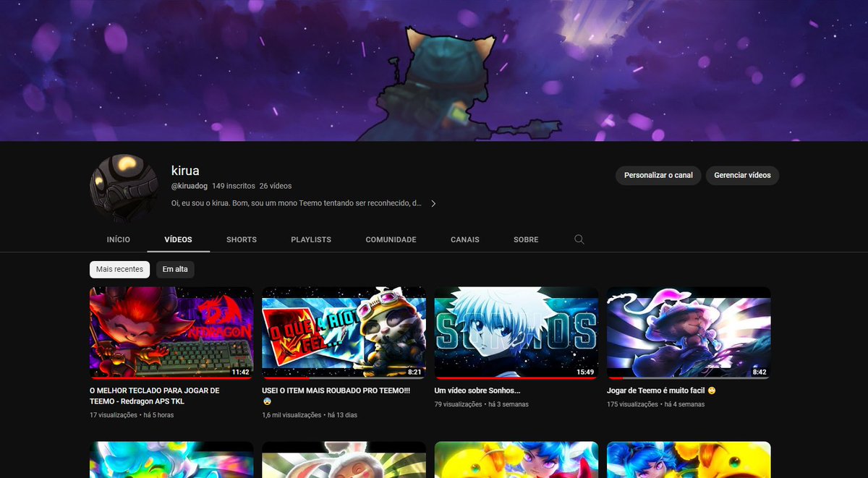Click the progress bar under the 11:42 thumbnail
This screenshot has width=868, height=478.
171,377
